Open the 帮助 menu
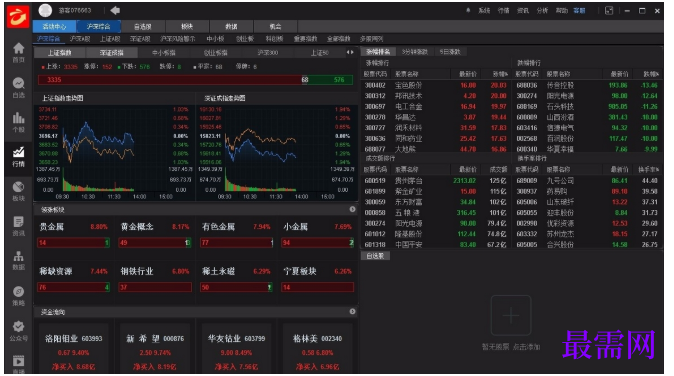This screenshot has width=674, height=376. coord(561,11)
